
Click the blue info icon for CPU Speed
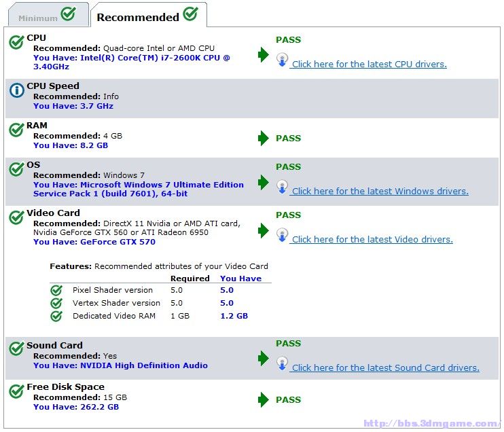click(17, 90)
